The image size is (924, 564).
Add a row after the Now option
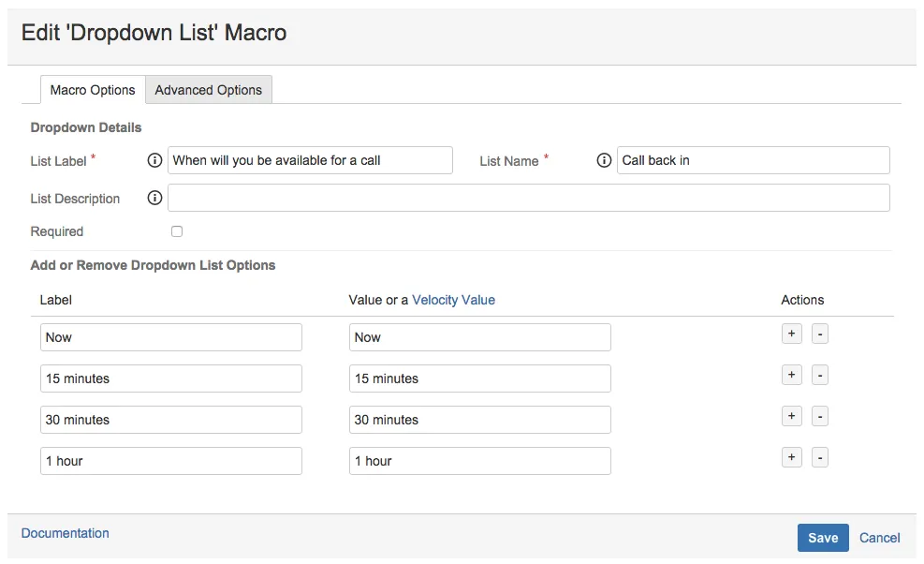click(791, 334)
